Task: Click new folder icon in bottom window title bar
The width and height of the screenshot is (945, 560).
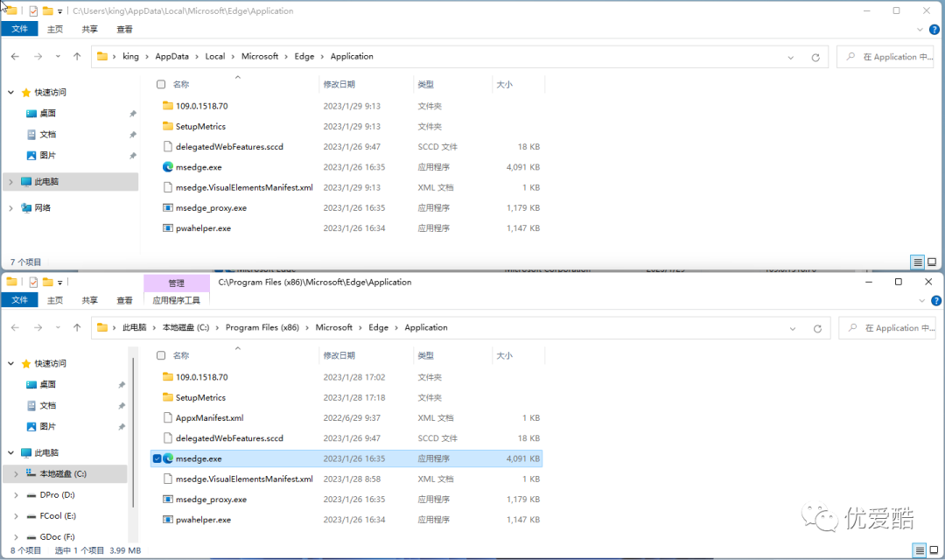Action: click(47, 282)
